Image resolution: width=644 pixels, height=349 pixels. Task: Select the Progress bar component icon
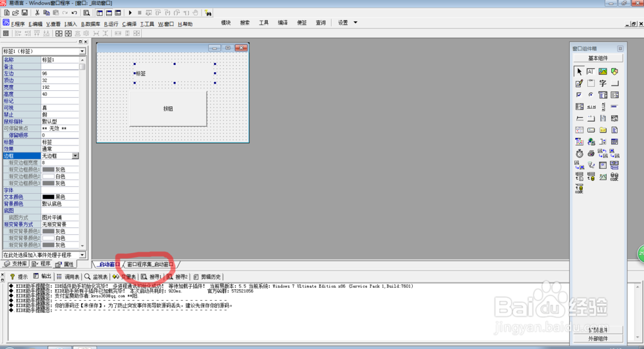click(x=614, y=107)
